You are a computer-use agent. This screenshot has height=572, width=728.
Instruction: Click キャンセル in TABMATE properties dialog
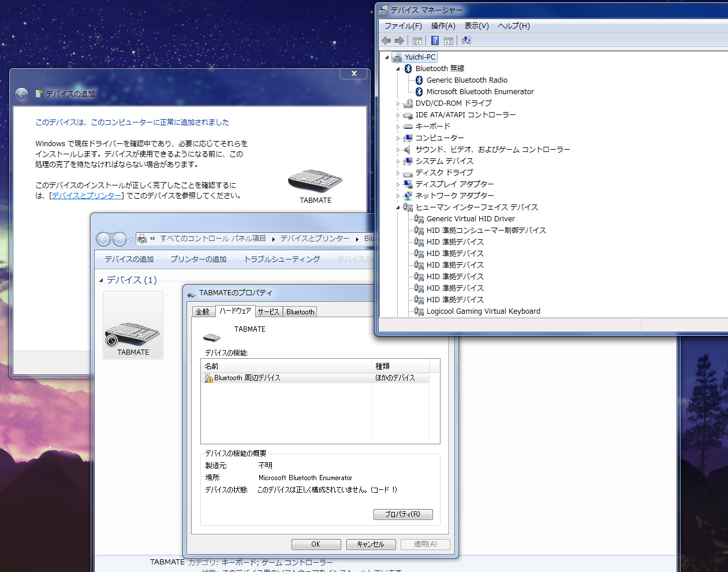370,544
